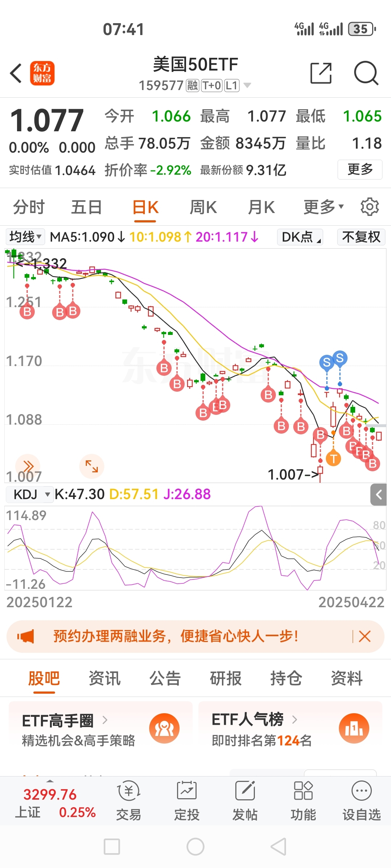The height and width of the screenshot is (868, 391).
Task: Tap the 融 margin tag badge
Action: [x=193, y=86]
